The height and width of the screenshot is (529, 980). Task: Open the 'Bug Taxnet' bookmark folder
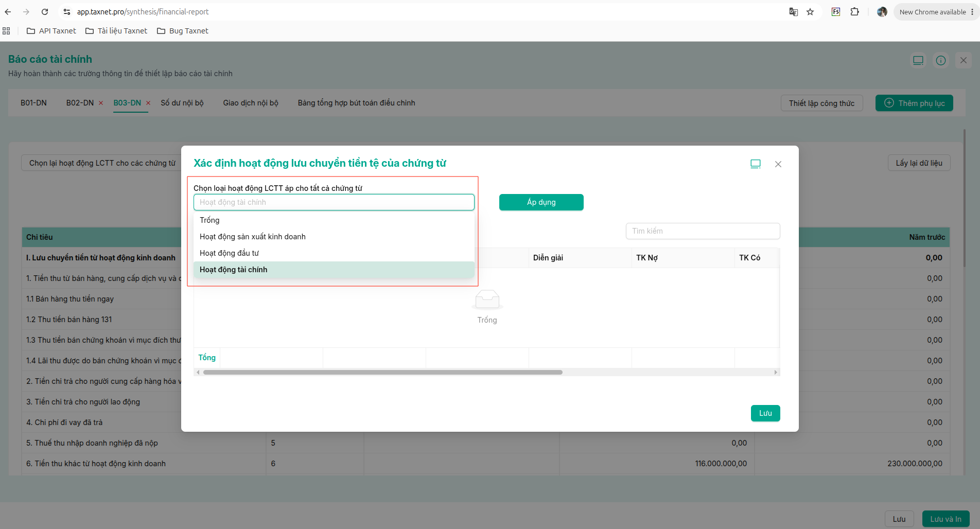[183, 31]
